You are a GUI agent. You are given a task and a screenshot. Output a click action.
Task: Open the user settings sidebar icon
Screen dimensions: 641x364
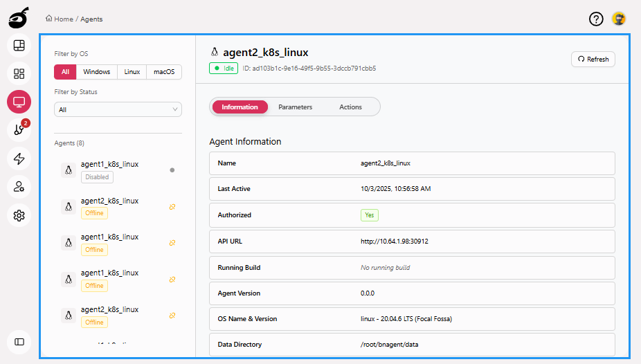tap(19, 187)
